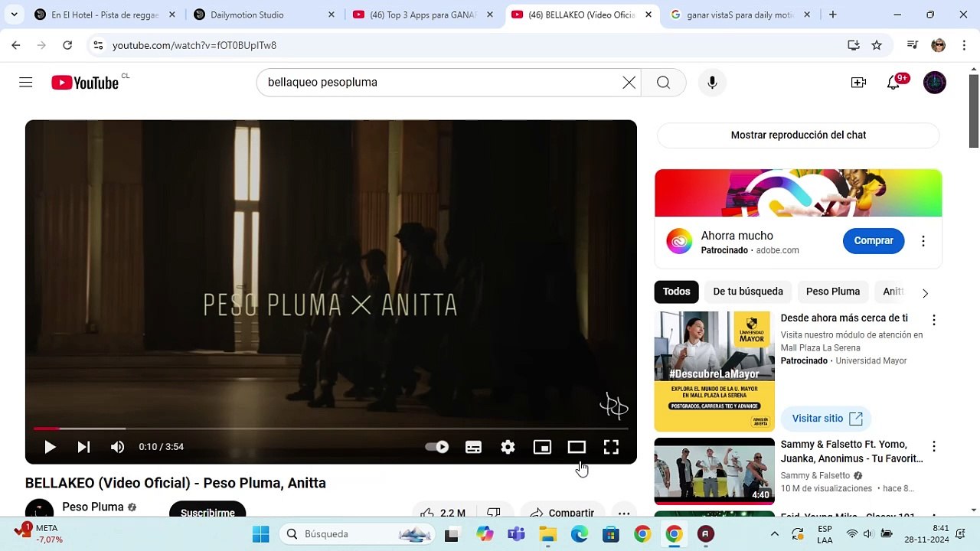Switch the video to miniplayer
This screenshot has height=551, width=980.
coord(542,447)
